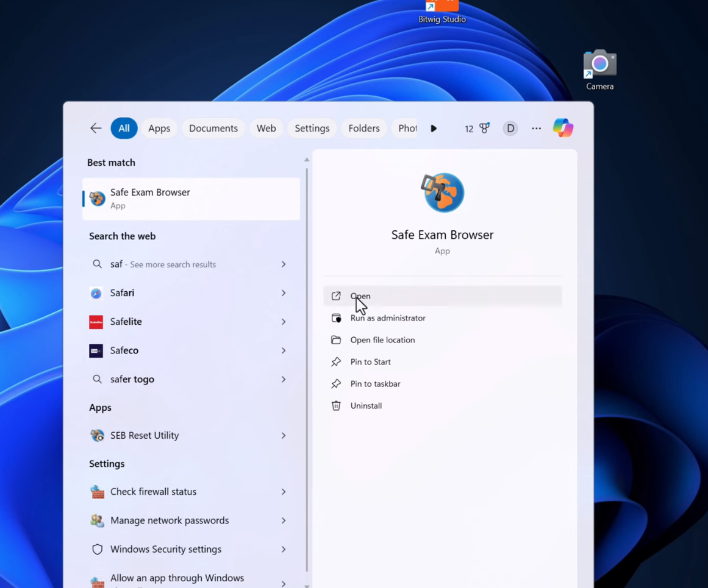The width and height of the screenshot is (708, 588).
Task: Choose Open file location
Action: [443, 340]
